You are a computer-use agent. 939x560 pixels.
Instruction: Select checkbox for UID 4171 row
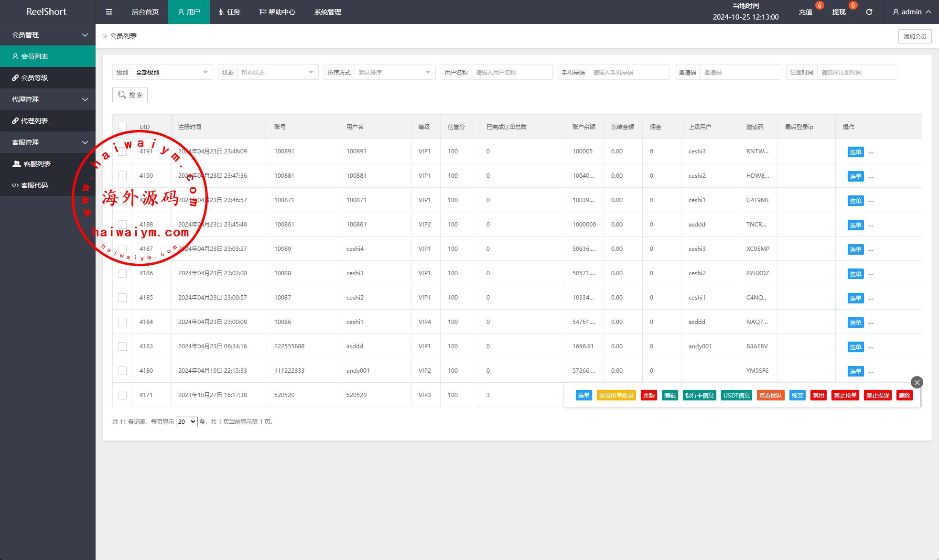click(x=122, y=395)
